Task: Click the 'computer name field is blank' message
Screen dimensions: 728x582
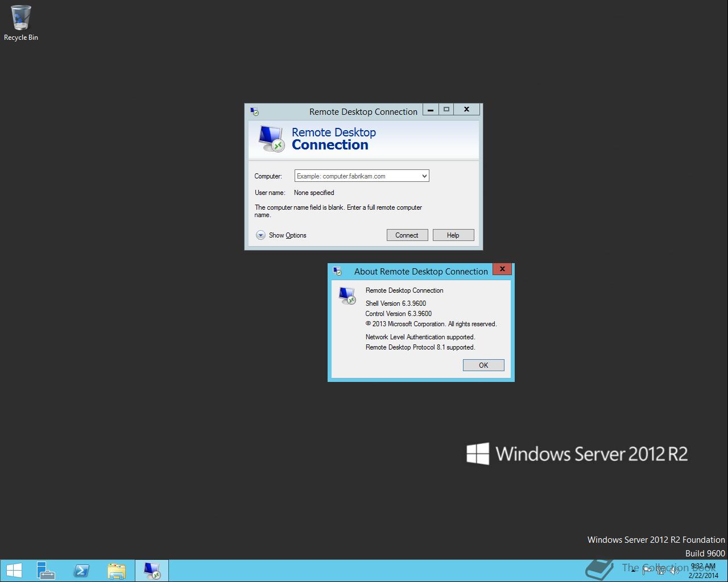Action: point(338,211)
